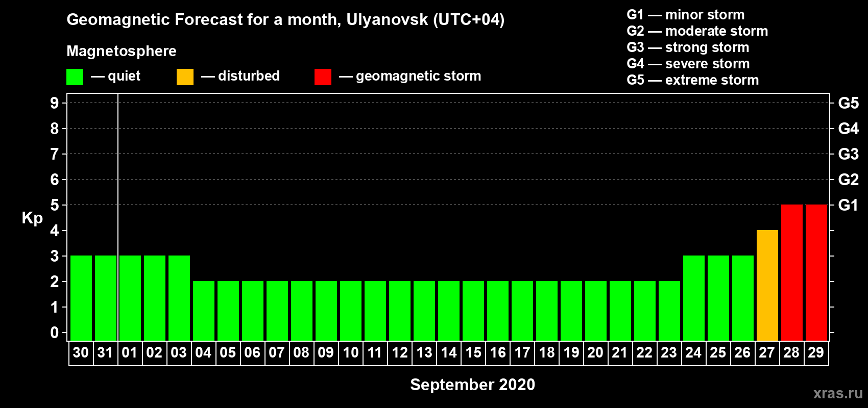Click the Kp axis title
This screenshot has height=408, width=868.
[32, 218]
